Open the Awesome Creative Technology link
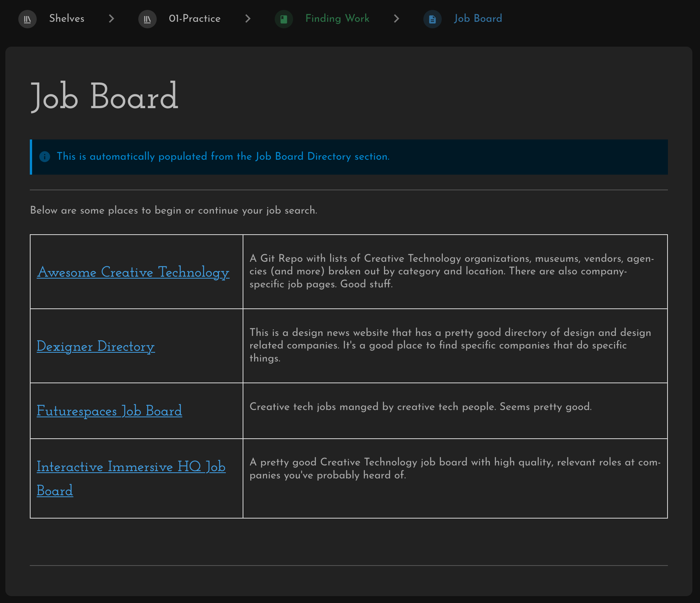This screenshot has height=603, width=700. pos(133,272)
